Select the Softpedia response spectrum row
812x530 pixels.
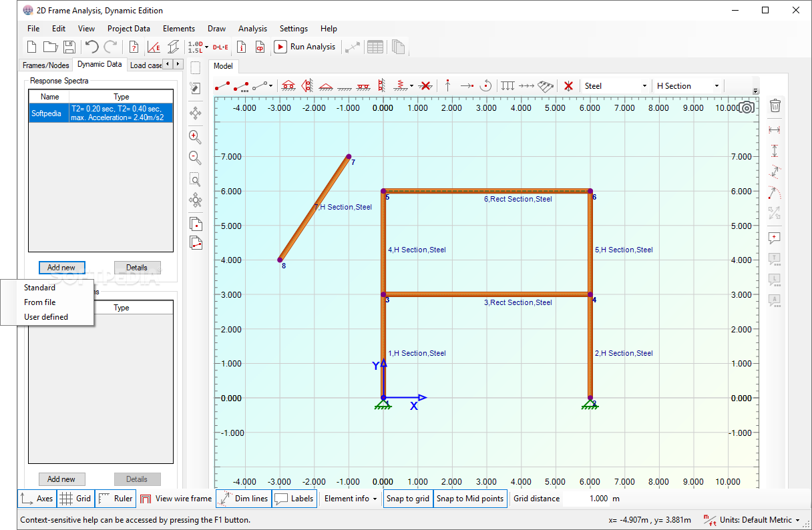101,113
